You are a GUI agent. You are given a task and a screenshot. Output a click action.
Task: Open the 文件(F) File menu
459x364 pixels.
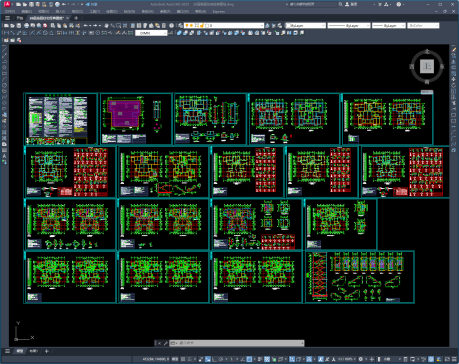(9, 11)
